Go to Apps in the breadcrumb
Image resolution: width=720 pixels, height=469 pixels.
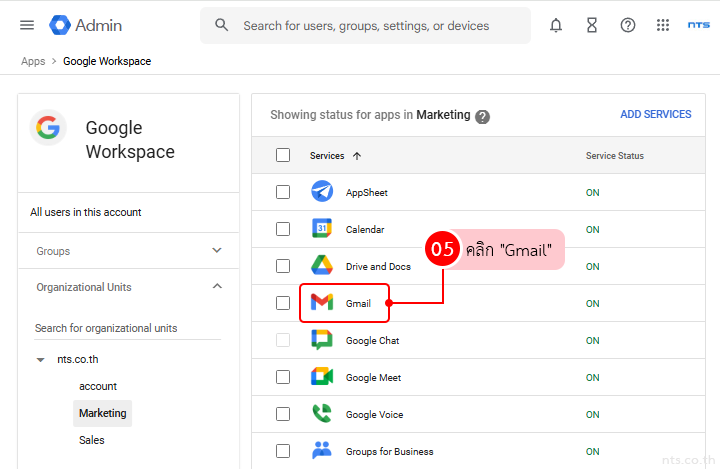pyautogui.click(x=33, y=61)
